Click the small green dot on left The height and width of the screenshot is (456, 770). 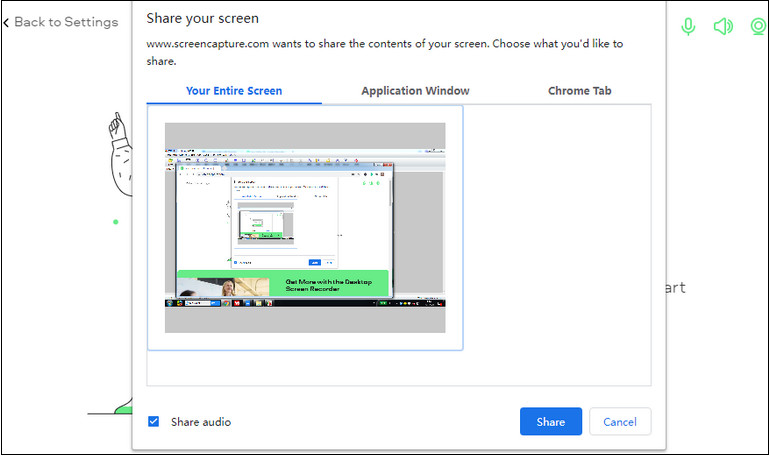115,221
